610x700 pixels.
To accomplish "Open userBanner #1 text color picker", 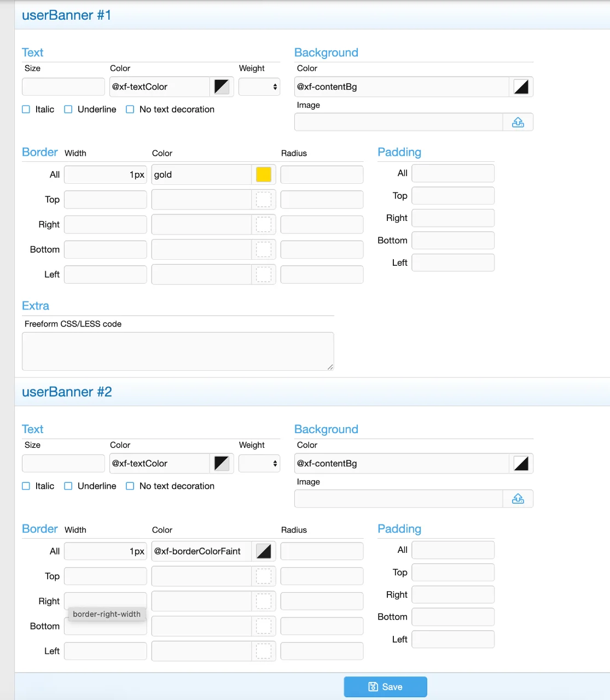I will 222,87.
